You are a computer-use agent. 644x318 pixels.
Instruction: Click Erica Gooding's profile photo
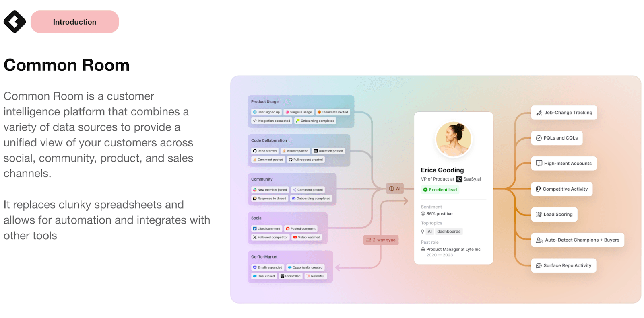click(x=454, y=139)
